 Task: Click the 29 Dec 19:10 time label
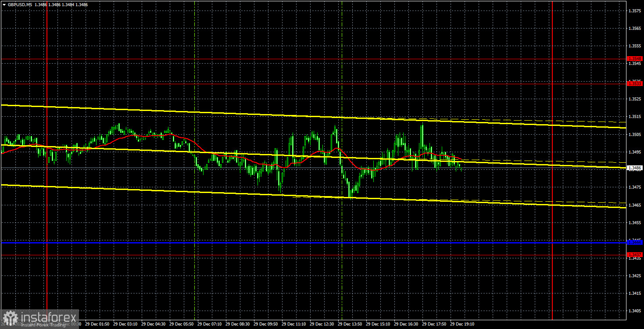click(462, 324)
